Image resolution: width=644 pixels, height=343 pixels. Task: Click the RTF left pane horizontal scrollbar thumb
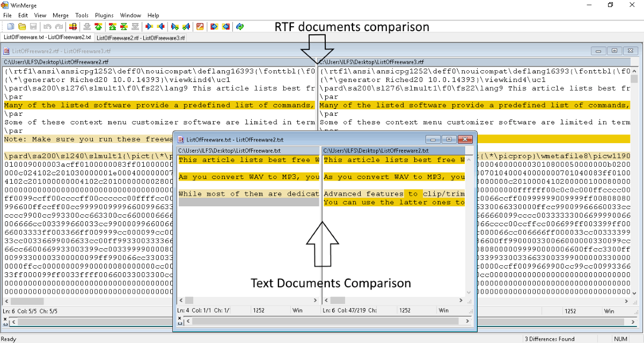tap(27, 301)
